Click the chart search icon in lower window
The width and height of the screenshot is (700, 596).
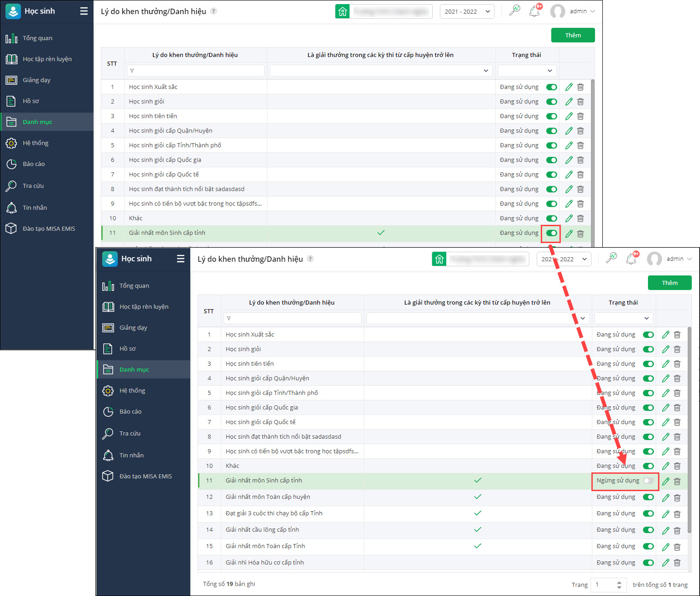click(611, 258)
